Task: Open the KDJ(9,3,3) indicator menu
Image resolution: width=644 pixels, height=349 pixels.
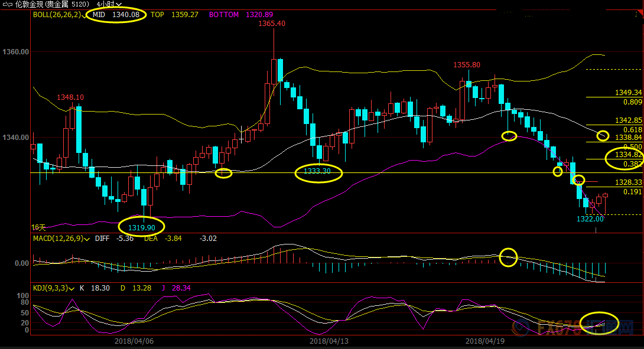Action: pyautogui.click(x=70, y=288)
